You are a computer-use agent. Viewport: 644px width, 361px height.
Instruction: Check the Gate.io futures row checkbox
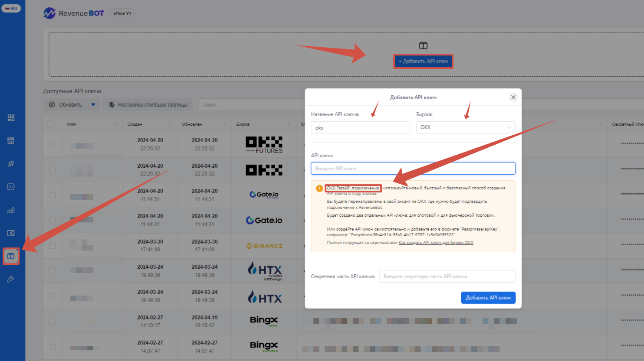pyautogui.click(x=53, y=195)
